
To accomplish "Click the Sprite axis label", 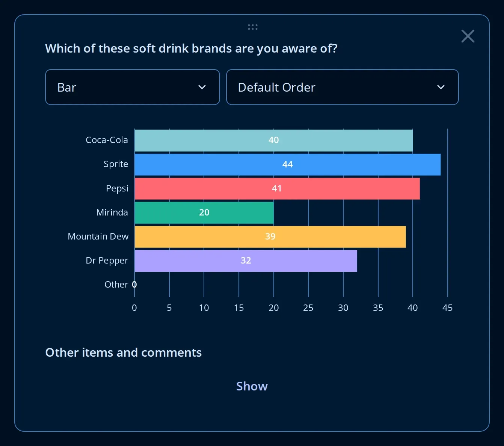I will (116, 164).
